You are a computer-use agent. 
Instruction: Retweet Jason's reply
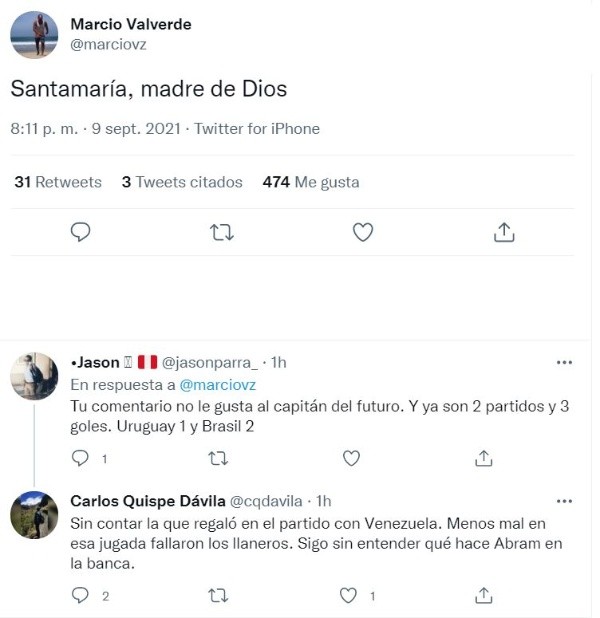tap(217, 458)
